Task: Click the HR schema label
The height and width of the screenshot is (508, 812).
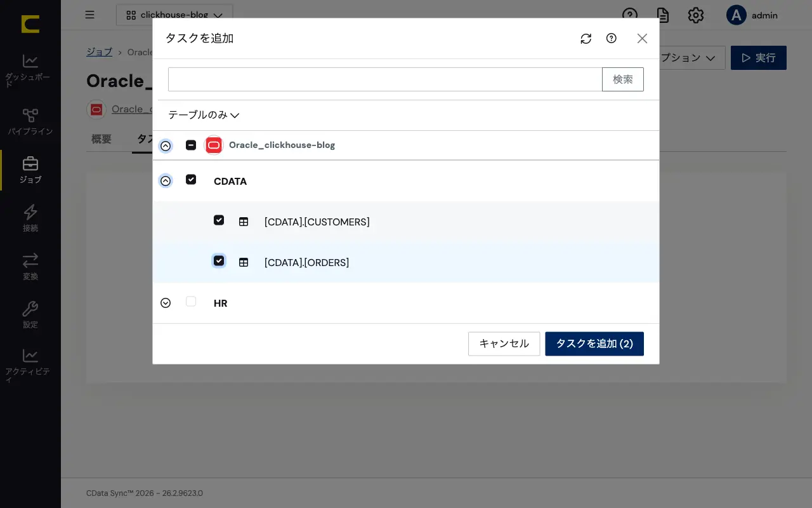Action: [221, 304]
